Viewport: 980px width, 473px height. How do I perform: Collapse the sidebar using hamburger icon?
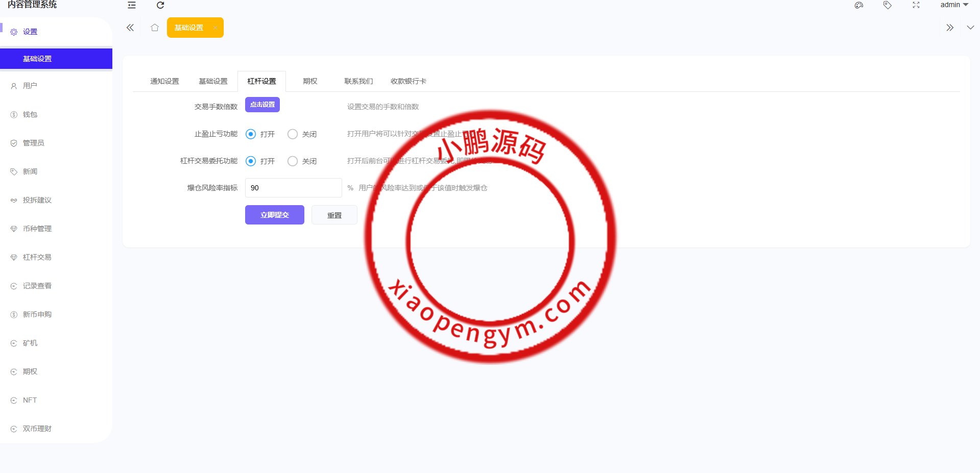point(131,5)
